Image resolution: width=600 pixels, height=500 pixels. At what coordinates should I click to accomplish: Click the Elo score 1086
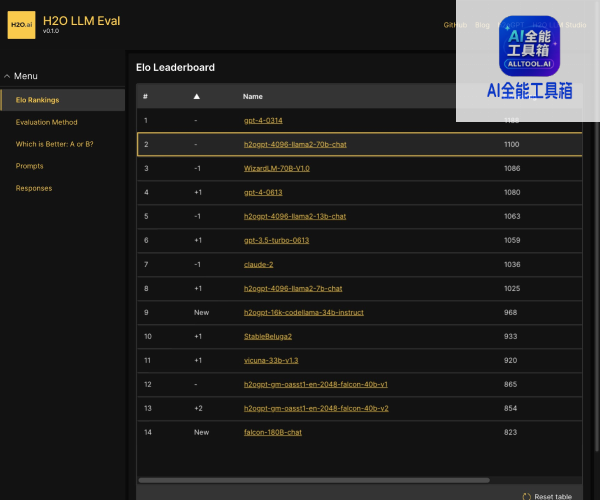click(x=512, y=168)
